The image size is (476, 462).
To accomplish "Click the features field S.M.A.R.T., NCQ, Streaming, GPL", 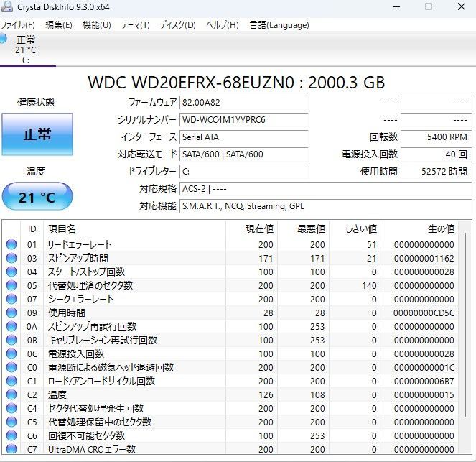I will pyautogui.click(x=326, y=206).
